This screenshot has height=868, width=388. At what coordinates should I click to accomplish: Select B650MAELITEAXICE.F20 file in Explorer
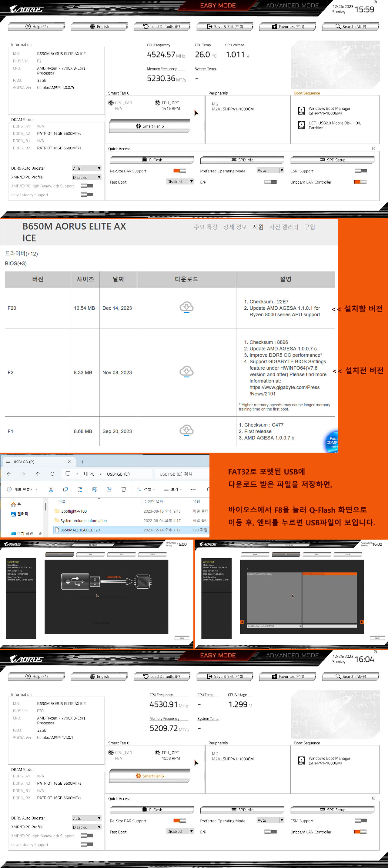(x=132, y=530)
